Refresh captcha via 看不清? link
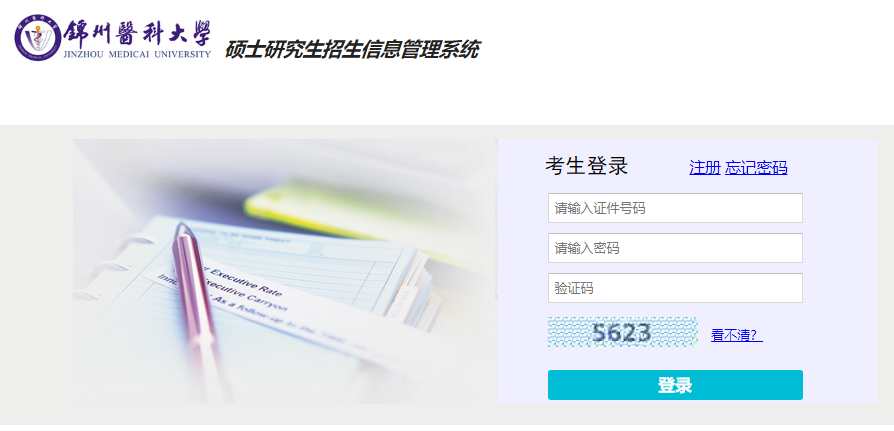 737,335
